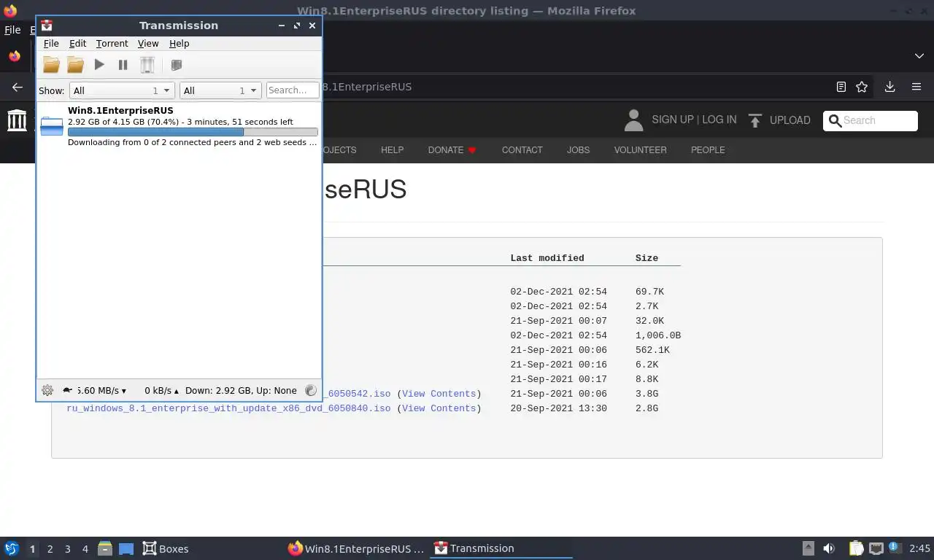Open Transmission View menu

coord(148,44)
